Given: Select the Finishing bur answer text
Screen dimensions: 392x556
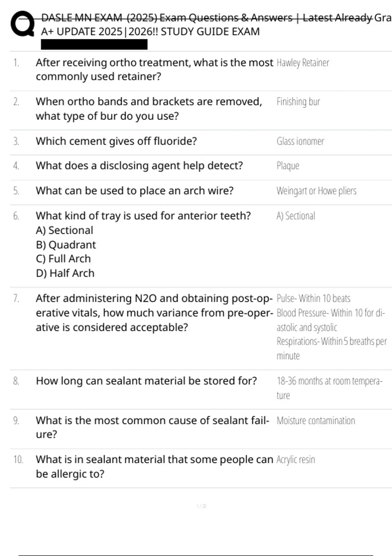Looking at the screenshot, I should pos(298,102).
